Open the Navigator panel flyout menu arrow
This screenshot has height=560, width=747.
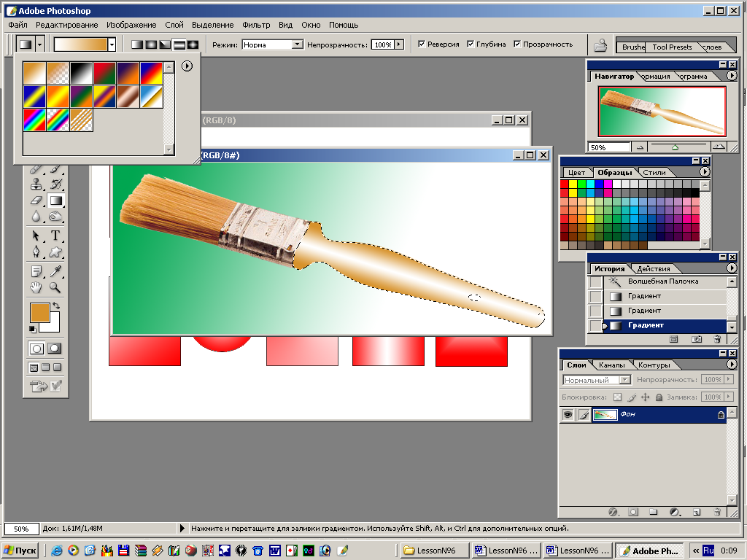[732, 76]
